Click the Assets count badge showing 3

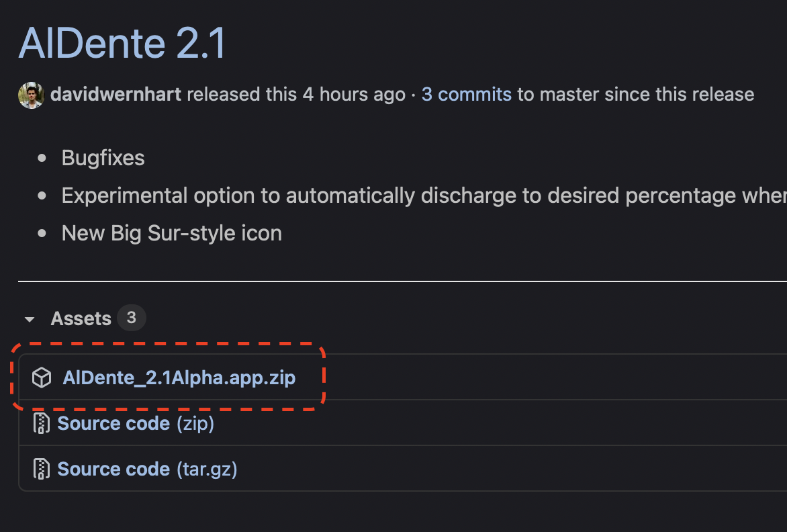pos(132,318)
